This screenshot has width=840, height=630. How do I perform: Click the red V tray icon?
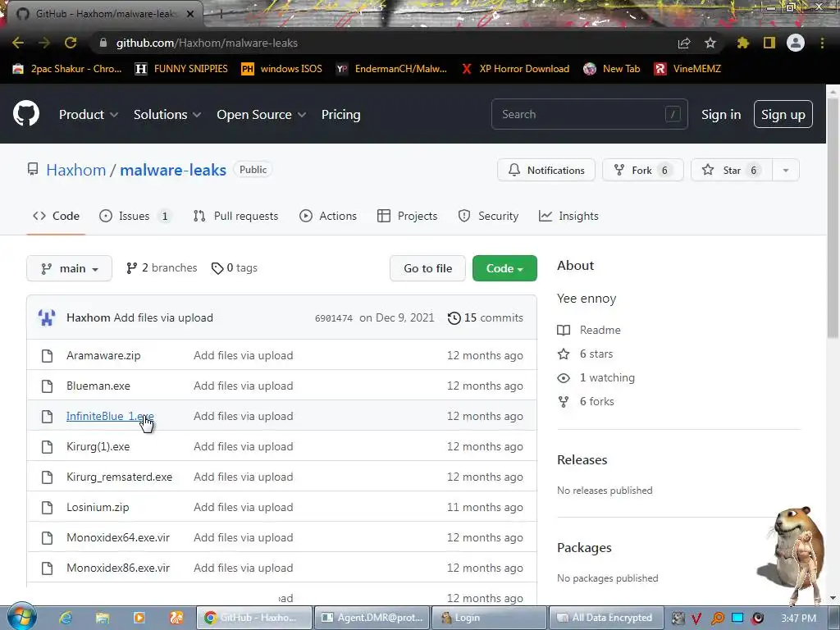point(696,619)
